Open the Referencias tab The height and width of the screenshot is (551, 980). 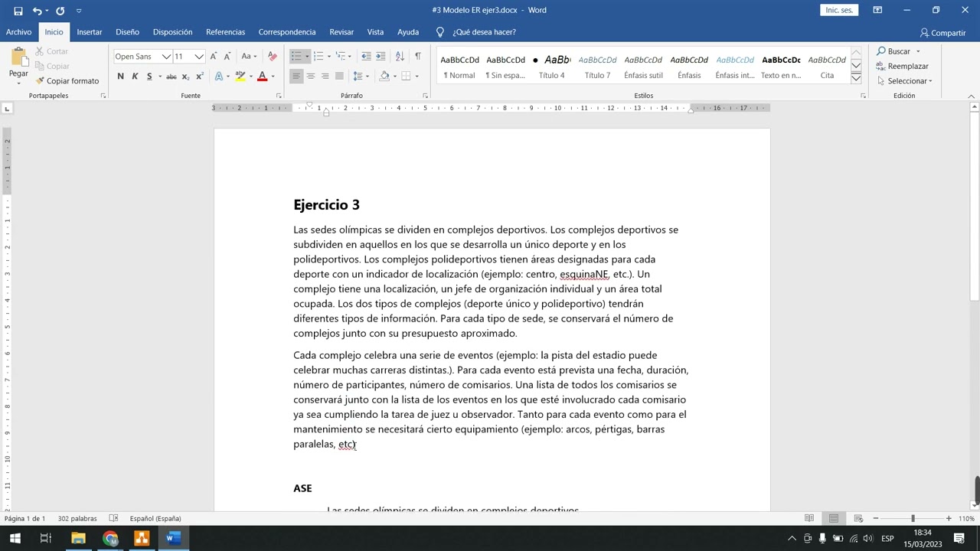coord(226,32)
